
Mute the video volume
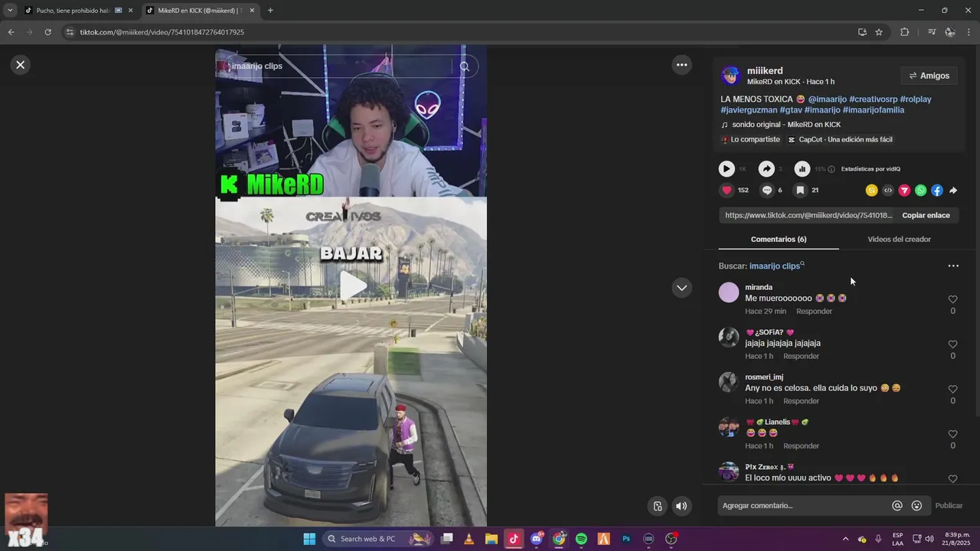coord(681,506)
